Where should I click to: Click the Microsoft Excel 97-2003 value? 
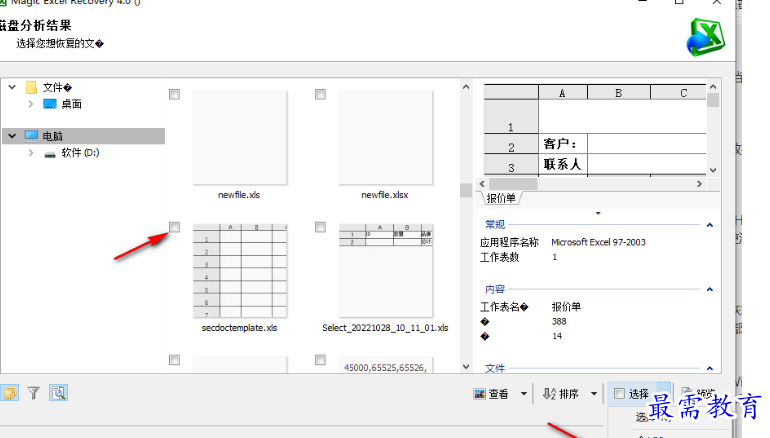point(598,242)
